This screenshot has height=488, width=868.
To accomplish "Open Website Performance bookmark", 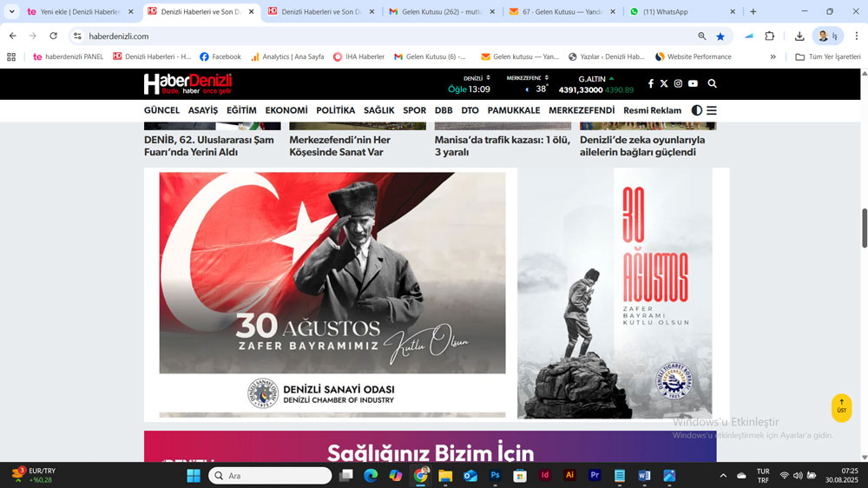I will coord(693,56).
